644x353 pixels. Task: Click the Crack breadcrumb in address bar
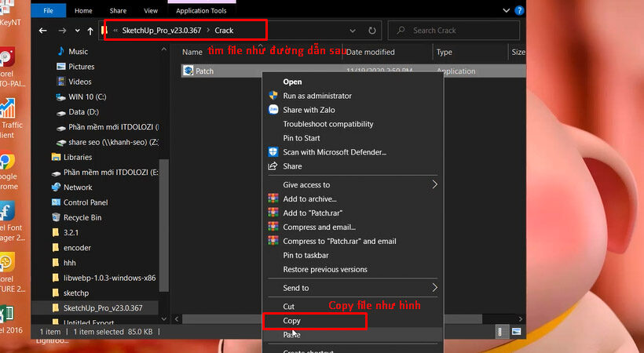(224, 31)
